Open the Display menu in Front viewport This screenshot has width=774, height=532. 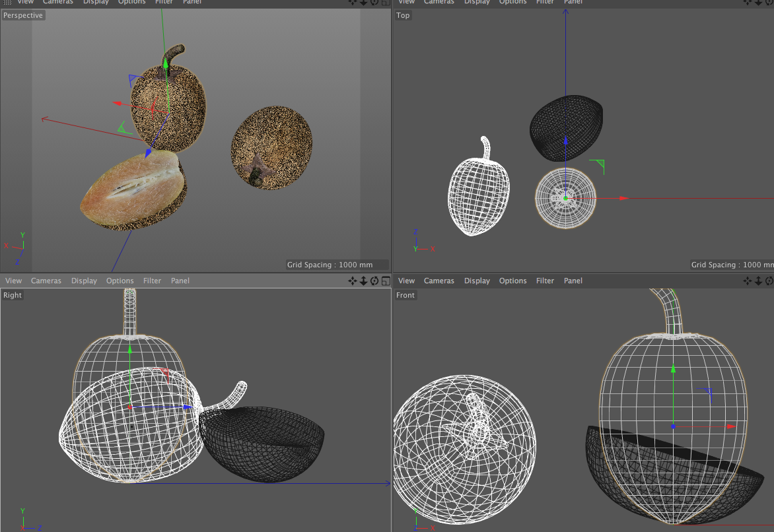[x=477, y=281]
